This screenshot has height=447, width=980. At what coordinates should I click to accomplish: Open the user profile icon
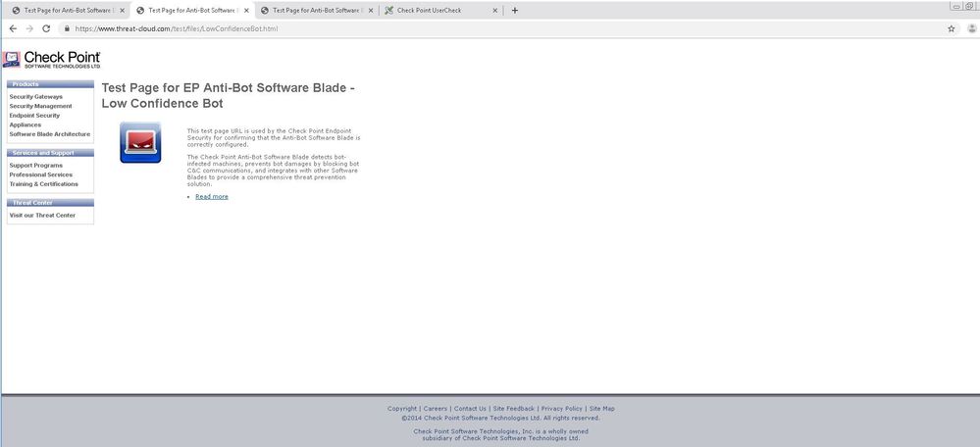pos(968,29)
